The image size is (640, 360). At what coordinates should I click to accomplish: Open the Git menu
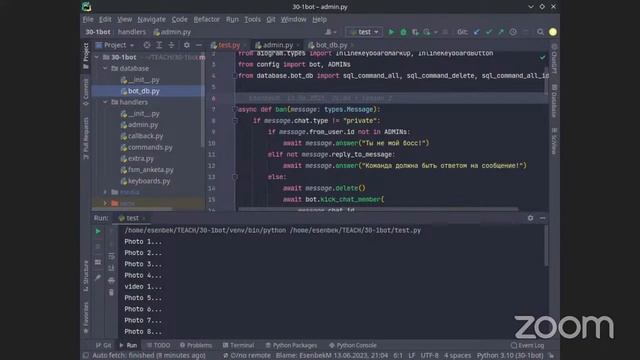coord(271,19)
